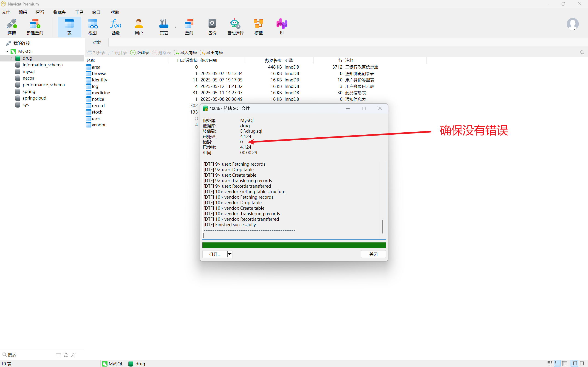Toggle the favorites star filter in sidebar
This screenshot has height=367, width=588.
[x=66, y=355]
